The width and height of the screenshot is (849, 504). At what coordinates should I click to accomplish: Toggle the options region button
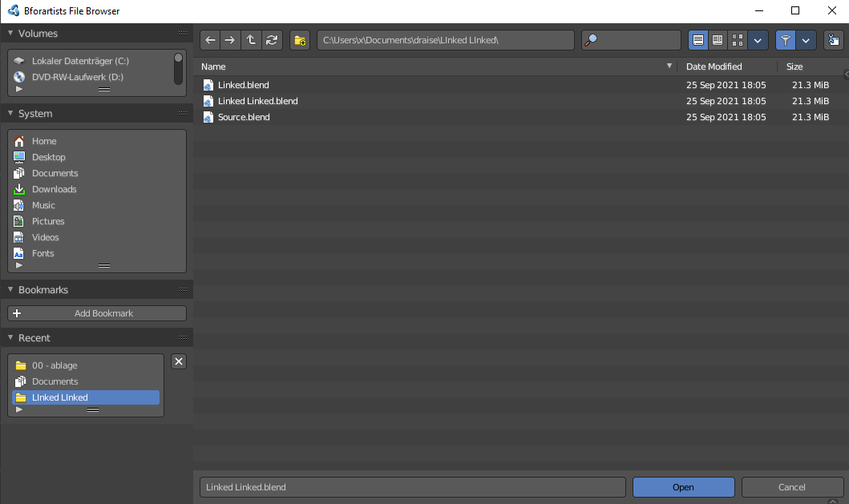pos(833,40)
